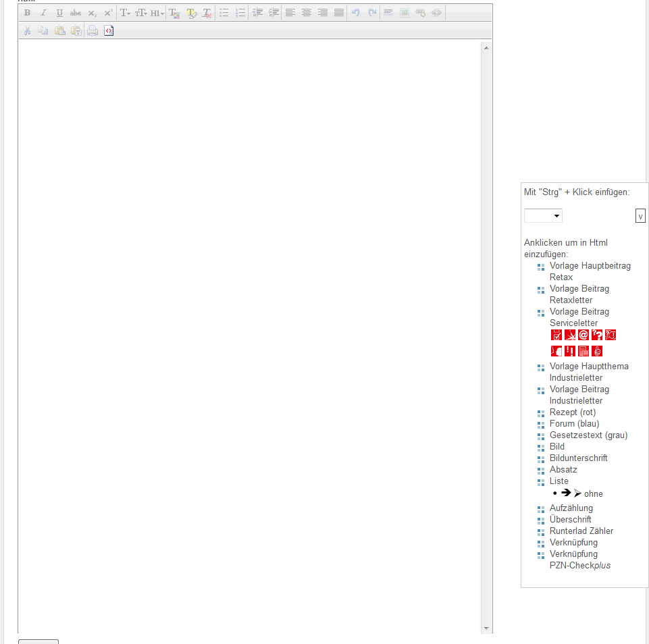Screen dimensions: 649x644
Task: Toggle strikethrough formatting
Action: [76, 13]
